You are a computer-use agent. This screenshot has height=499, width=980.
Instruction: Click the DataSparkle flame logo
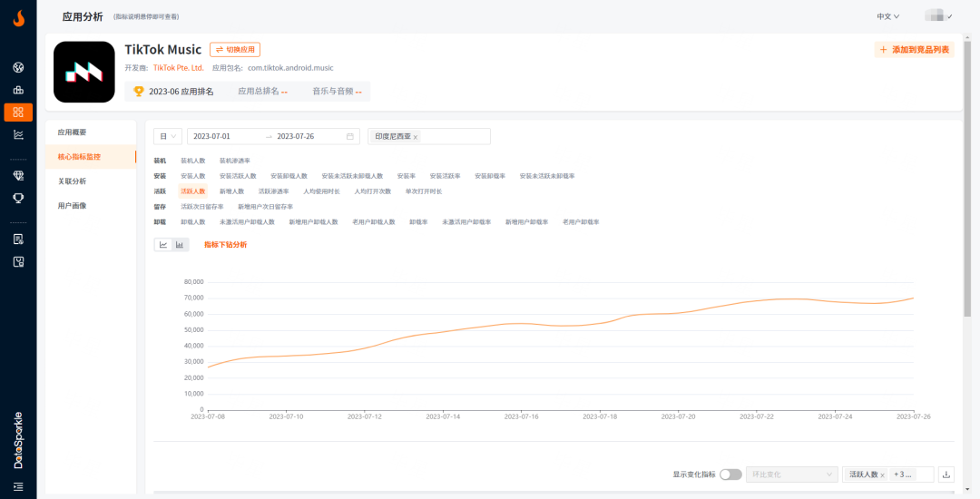tap(18, 17)
